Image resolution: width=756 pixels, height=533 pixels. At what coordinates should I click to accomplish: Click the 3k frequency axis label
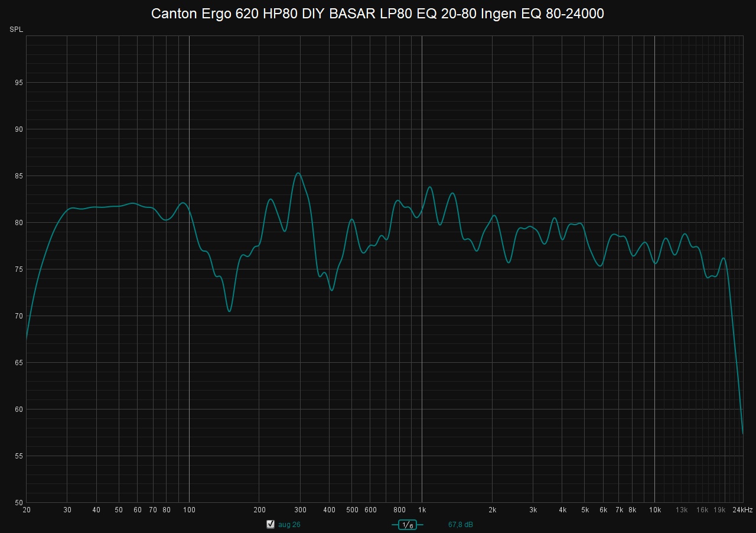[x=533, y=510]
